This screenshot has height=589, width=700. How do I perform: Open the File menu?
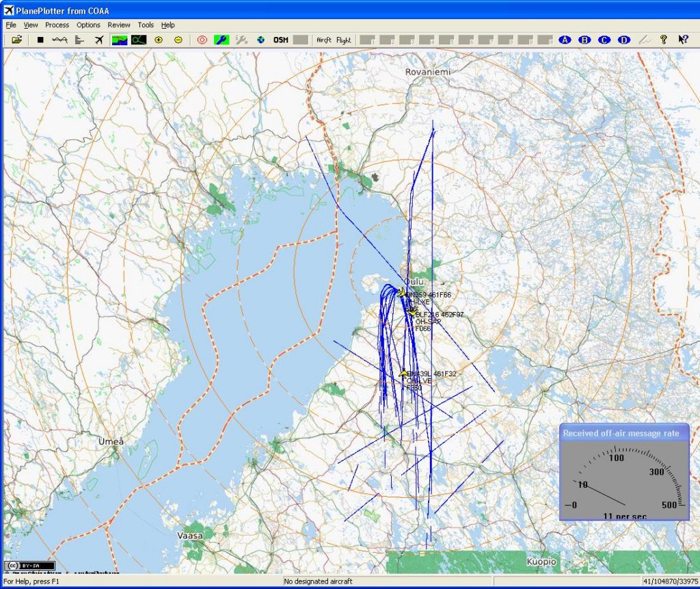pyautogui.click(x=11, y=25)
